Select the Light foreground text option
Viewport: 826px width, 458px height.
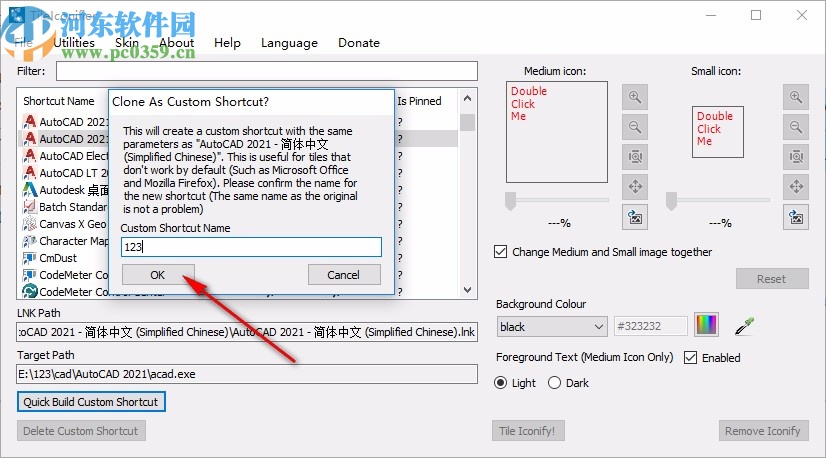[500, 383]
